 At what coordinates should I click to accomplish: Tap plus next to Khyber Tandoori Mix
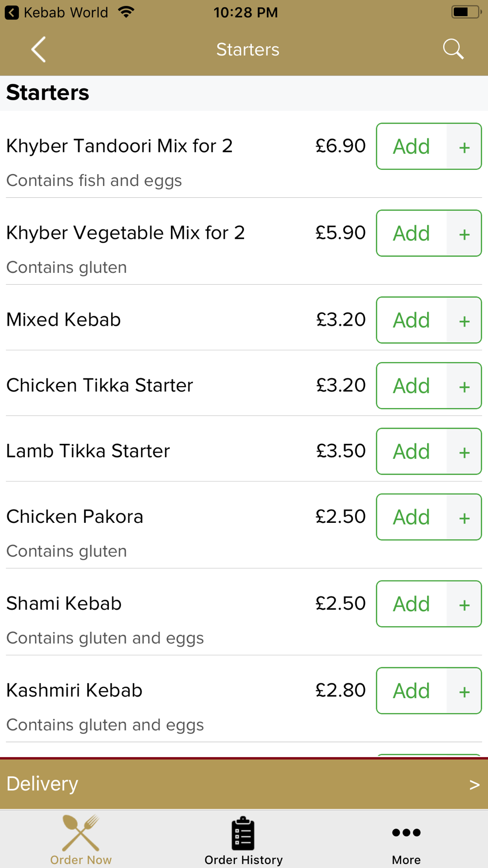[464, 146]
